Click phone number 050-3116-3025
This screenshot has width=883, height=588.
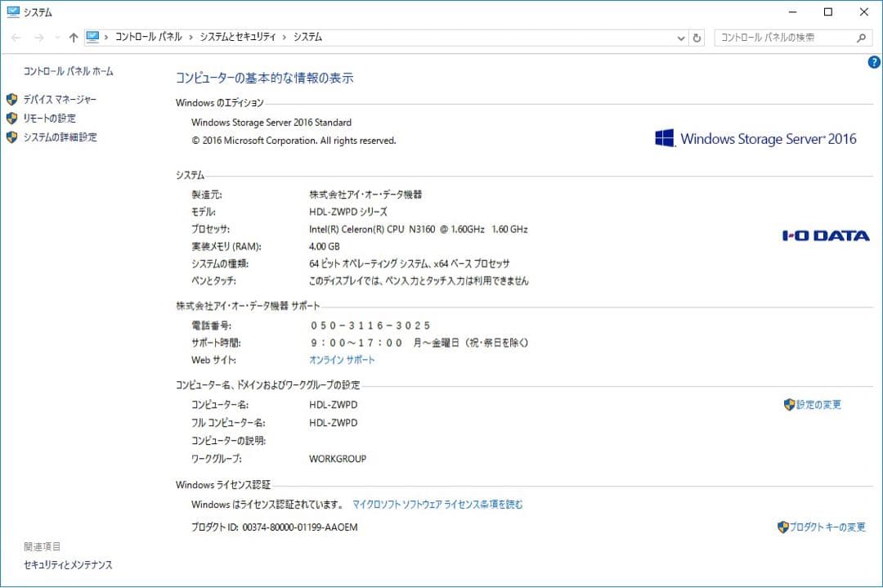(370, 325)
